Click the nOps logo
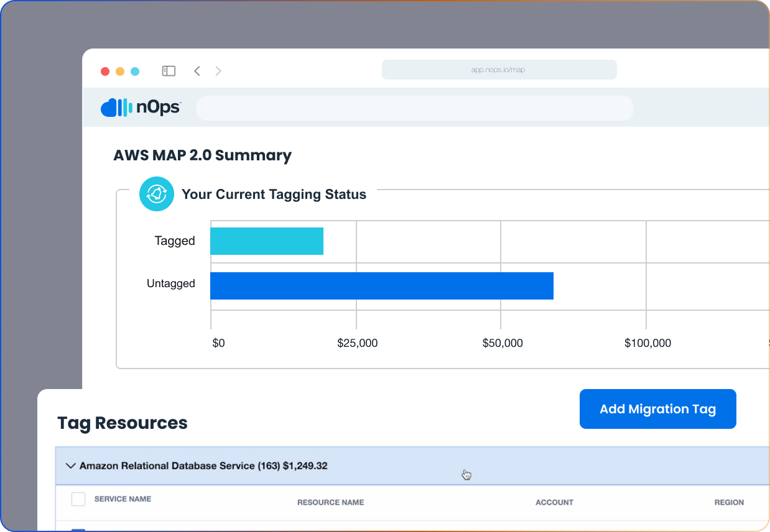 [x=141, y=108]
